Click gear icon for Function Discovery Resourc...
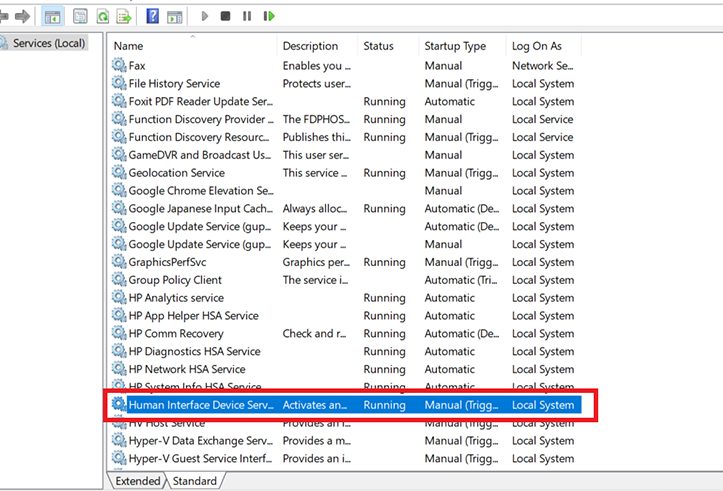 tap(119, 136)
